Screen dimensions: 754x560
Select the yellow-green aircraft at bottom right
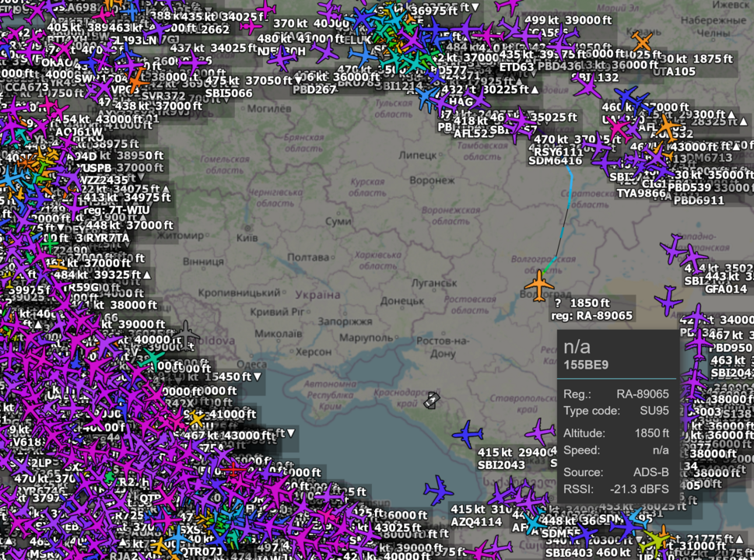(659, 537)
